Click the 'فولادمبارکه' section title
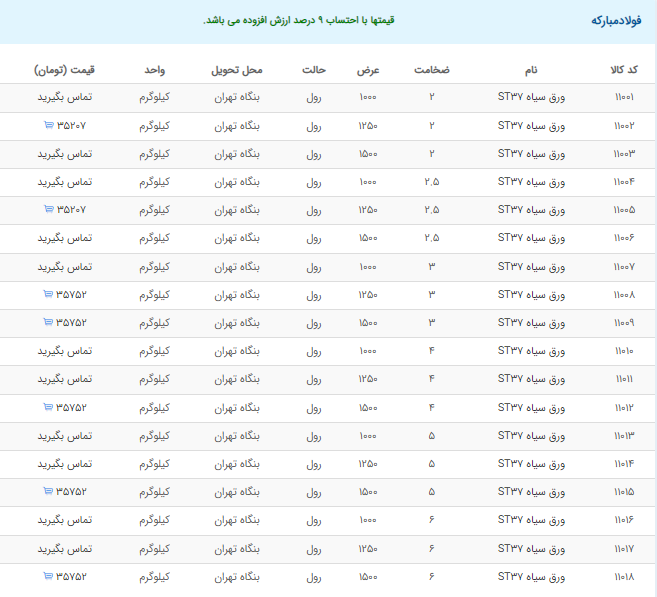This screenshot has width=657, height=597. click(x=614, y=20)
